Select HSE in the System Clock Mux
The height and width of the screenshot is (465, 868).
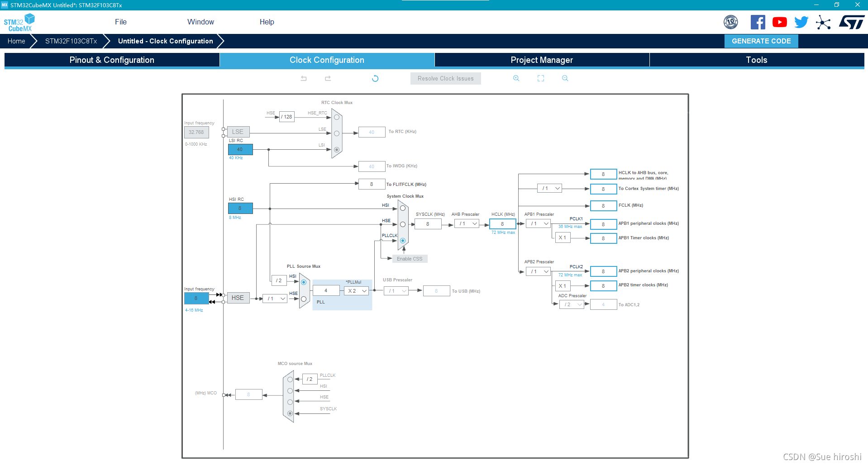tap(403, 224)
